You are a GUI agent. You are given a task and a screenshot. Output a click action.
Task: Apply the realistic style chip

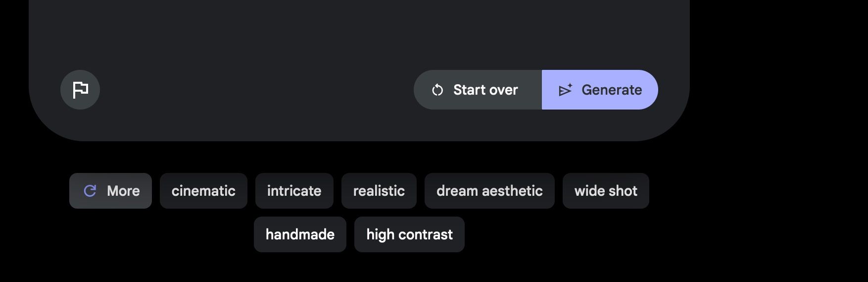click(379, 191)
